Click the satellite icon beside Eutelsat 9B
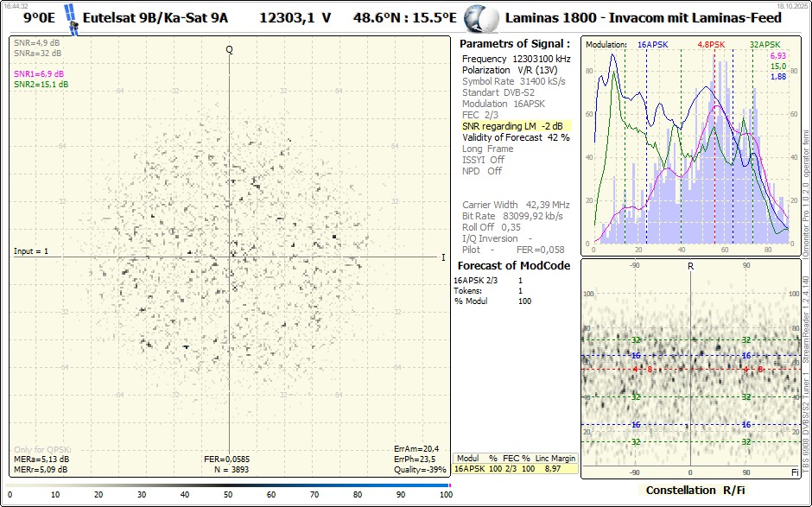Screen dimensions: 812x507 pos(72,20)
